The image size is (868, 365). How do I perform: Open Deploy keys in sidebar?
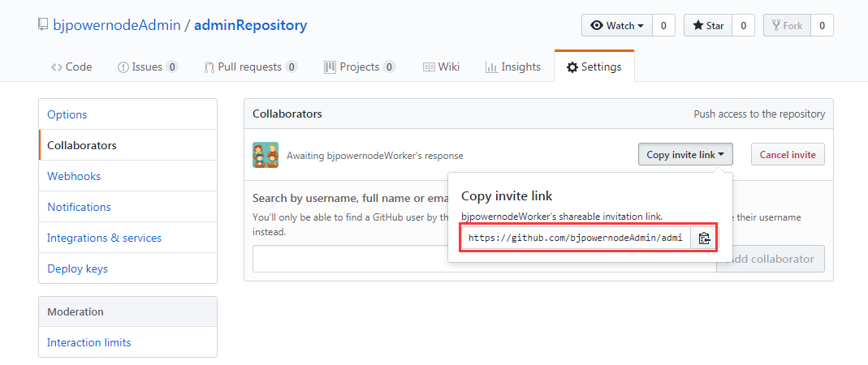[x=77, y=269]
